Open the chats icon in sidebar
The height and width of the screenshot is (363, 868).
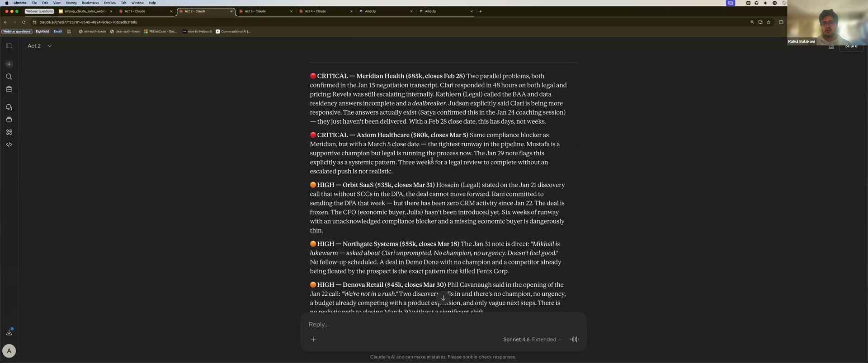click(9, 107)
